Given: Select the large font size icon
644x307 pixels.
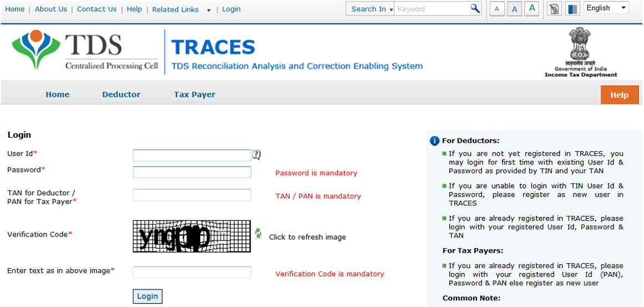Looking at the screenshot, I should (x=532, y=8).
